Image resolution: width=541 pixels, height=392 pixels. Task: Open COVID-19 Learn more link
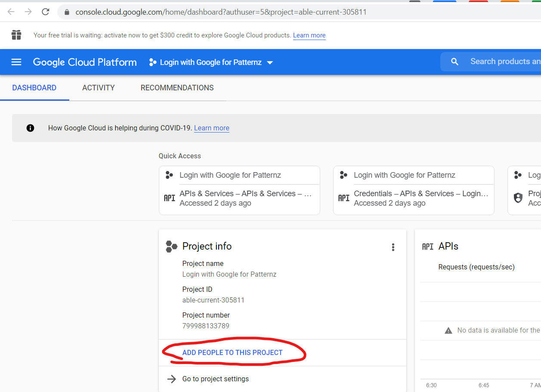coord(211,128)
